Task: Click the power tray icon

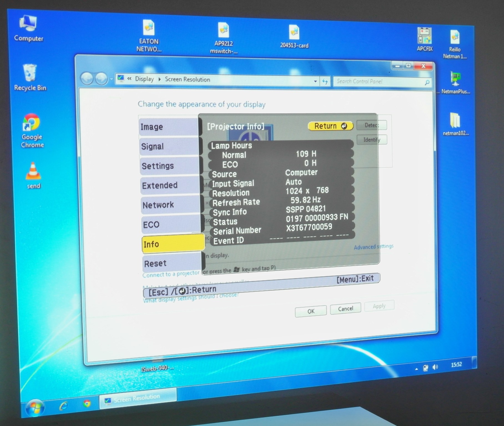Action: pos(426,368)
